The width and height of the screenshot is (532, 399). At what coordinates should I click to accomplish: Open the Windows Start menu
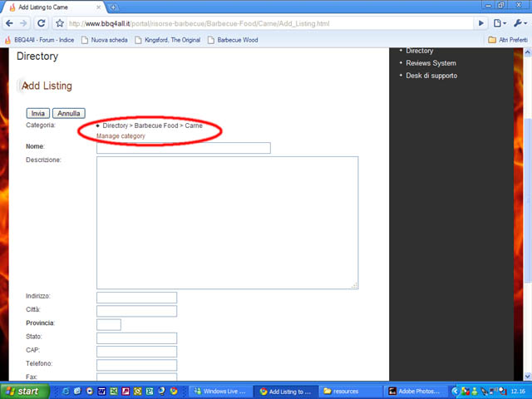point(24,392)
